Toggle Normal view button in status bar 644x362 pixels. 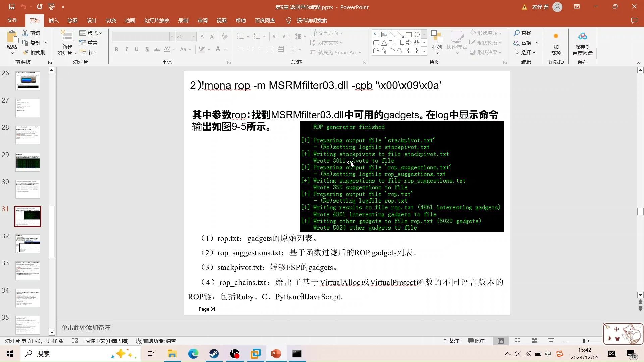[x=501, y=341]
